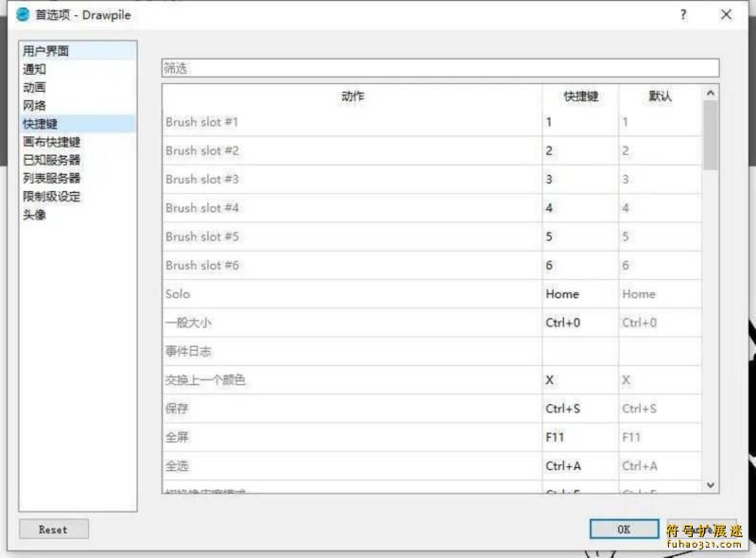Select 通知 in the sidebar list
This screenshot has height=558, width=756.
(x=77, y=69)
